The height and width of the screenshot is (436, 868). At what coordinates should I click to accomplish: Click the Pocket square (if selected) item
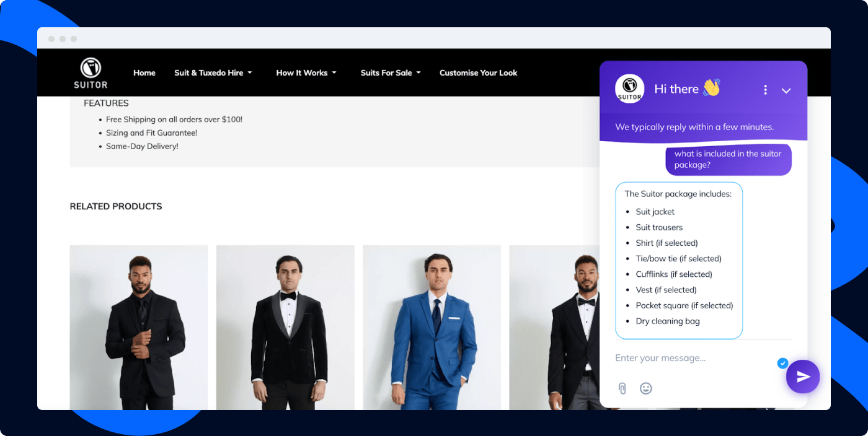pyautogui.click(x=684, y=305)
